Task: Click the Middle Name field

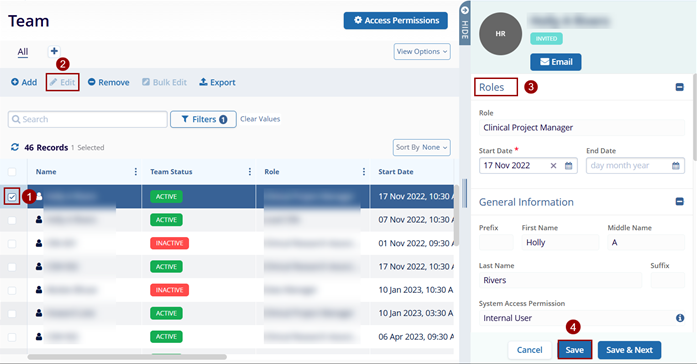Action: pyautogui.click(x=646, y=242)
